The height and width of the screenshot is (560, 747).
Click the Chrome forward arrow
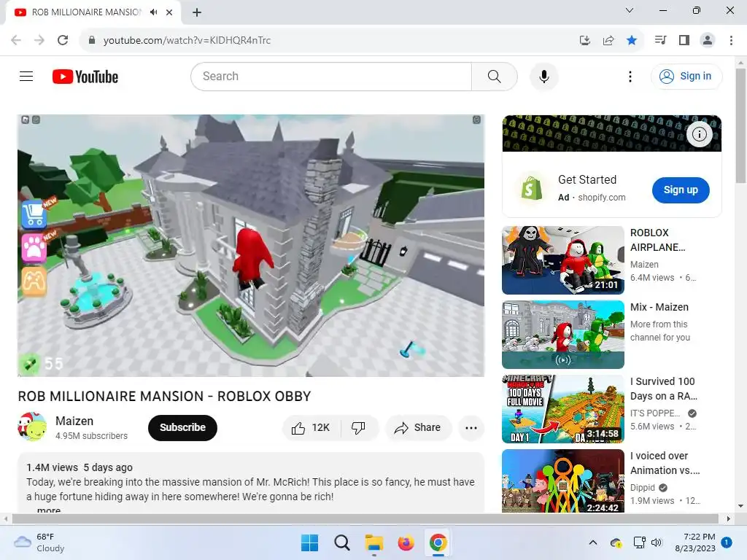point(39,40)
